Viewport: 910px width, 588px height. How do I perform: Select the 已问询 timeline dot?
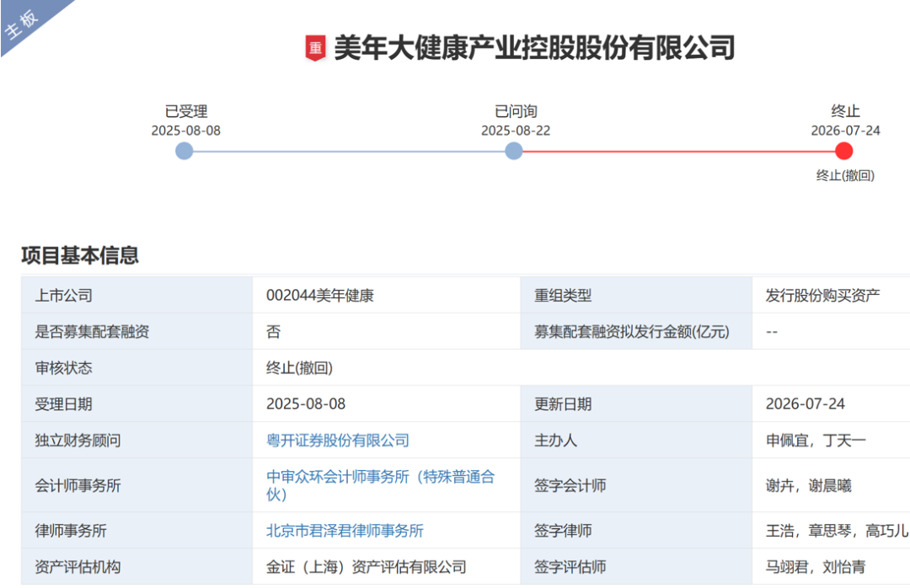coord(514,152)
